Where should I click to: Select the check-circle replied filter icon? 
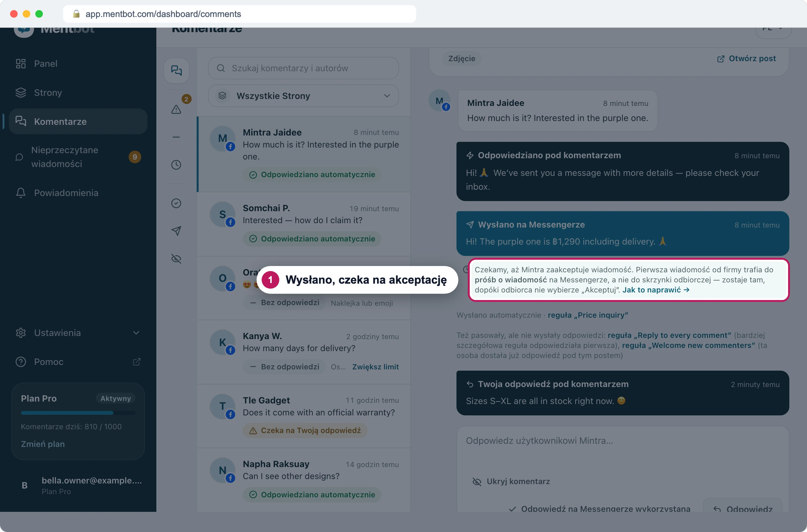pyautogui.click(x=176, y=203)
